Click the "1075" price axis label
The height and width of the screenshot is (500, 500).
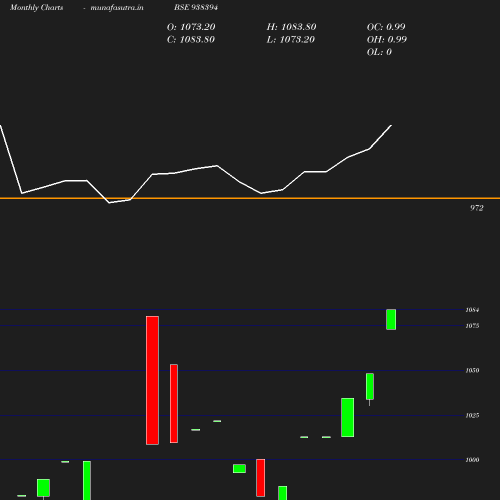(x=472, y=326)
